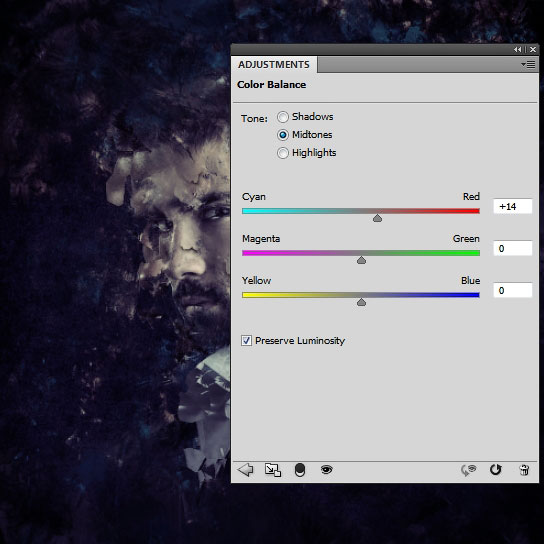Clip adjustment to layer below icon
544x544 pixels.
click(x=300, y=470)
